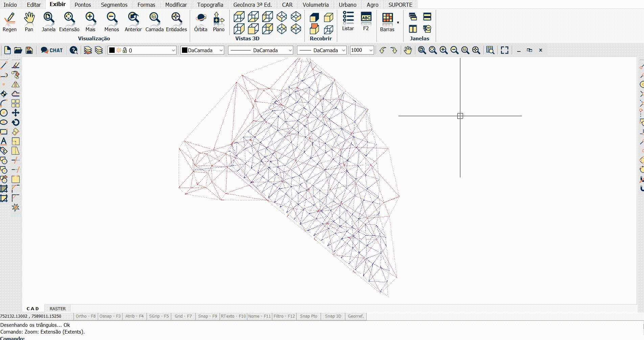Toggle Osnap - F3 in status bar
The height and width of the screenshot is (340, 644).
110,316
